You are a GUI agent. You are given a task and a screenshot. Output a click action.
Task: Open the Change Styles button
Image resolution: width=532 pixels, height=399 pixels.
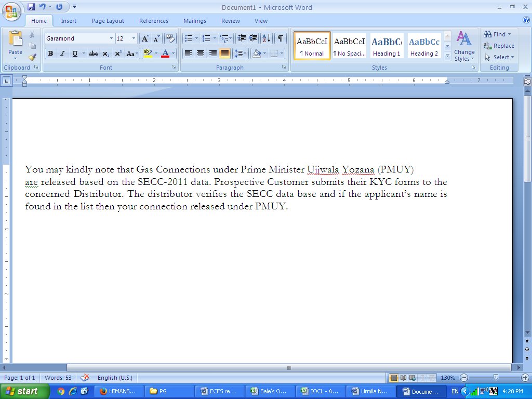[464, 46]
